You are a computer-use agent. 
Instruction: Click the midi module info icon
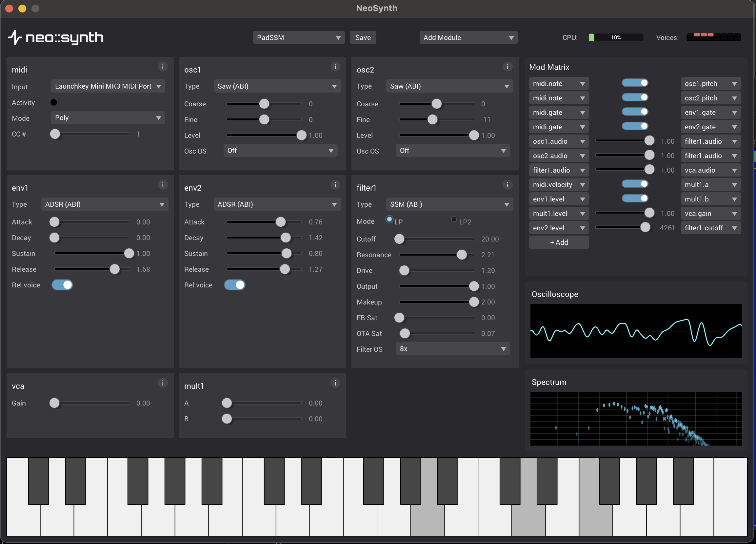(x=163, y=67)
